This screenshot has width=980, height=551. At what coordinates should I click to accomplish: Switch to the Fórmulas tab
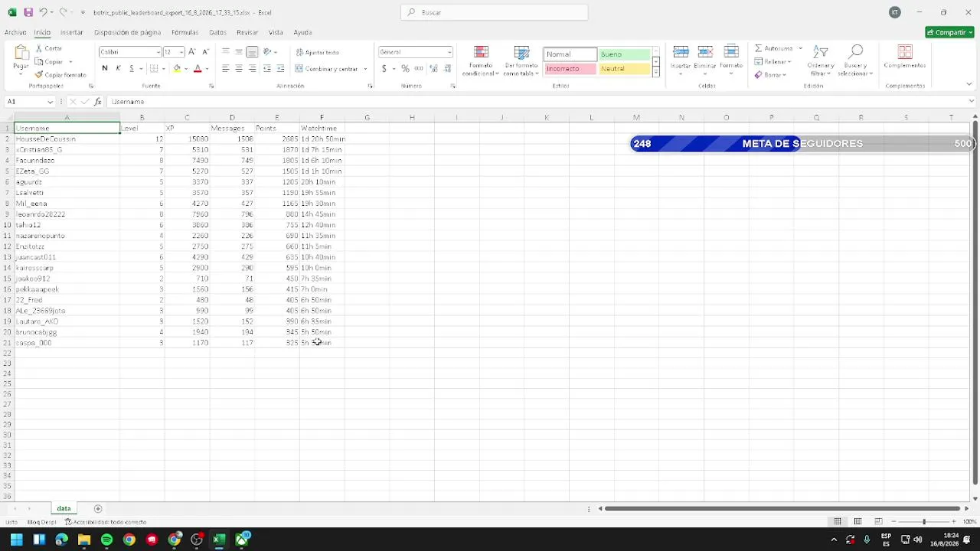(x=185, y=32)
